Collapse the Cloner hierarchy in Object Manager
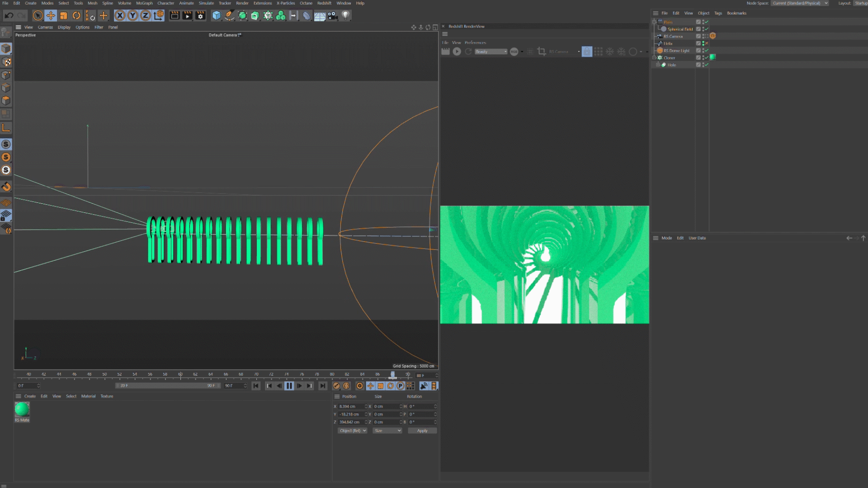Image resolution: width=868 pixels, height=488 pixels. pos(654,57)
